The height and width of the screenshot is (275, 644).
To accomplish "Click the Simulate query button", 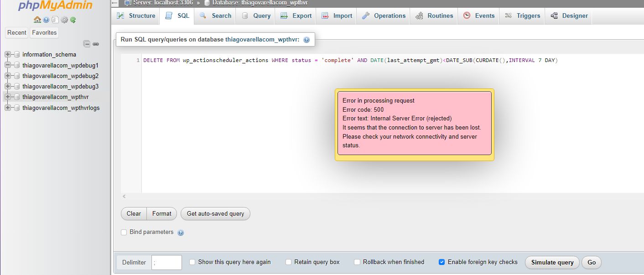I will [552, 262].
